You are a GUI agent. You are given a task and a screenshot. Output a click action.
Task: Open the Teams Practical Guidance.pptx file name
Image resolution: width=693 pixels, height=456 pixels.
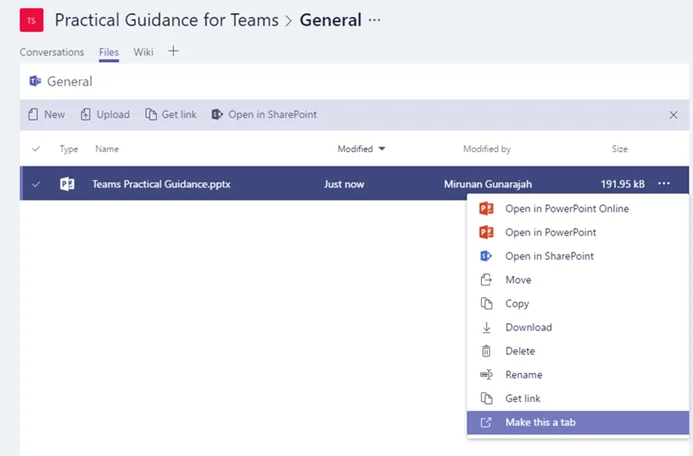tap(161, 184)
